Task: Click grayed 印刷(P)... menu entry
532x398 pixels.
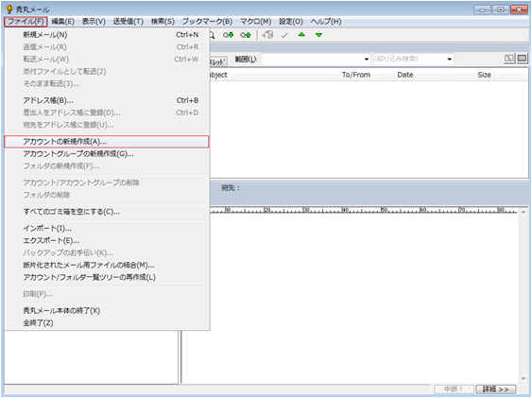Action: pyautogui.click(x=107, y=294)
